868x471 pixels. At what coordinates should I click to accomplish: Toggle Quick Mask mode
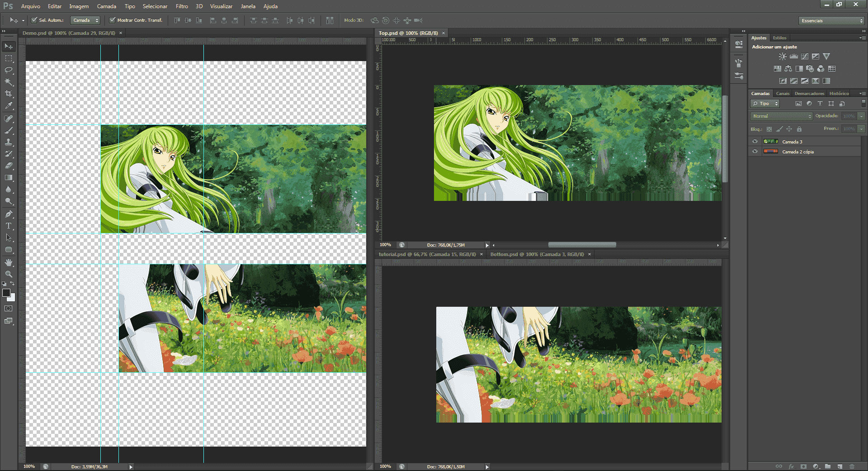pos(9,309)
